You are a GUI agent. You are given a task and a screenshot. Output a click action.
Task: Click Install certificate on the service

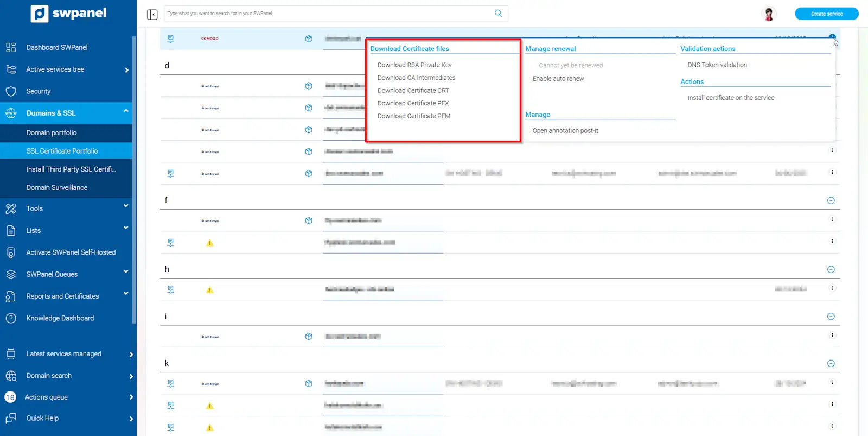(x=731, y=98)
